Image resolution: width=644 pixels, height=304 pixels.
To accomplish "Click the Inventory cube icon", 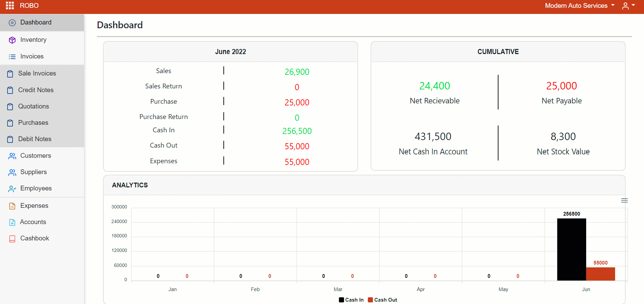I will (x=12, y=40).
